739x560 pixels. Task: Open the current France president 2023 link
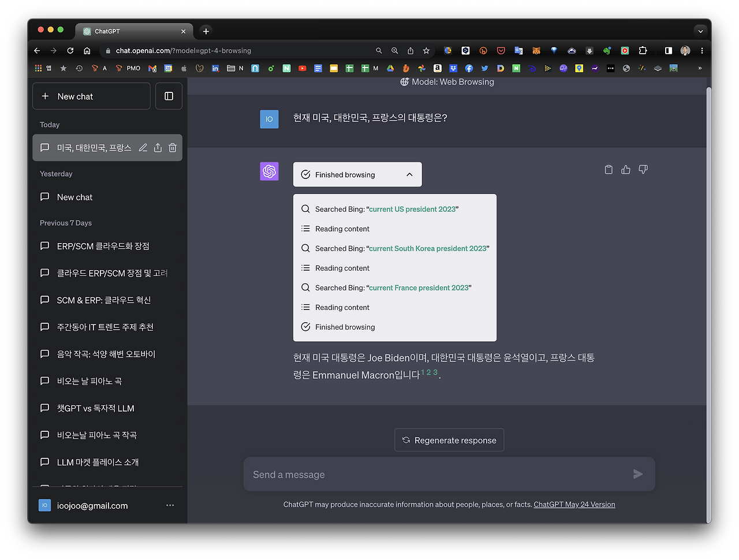(419, 288)
